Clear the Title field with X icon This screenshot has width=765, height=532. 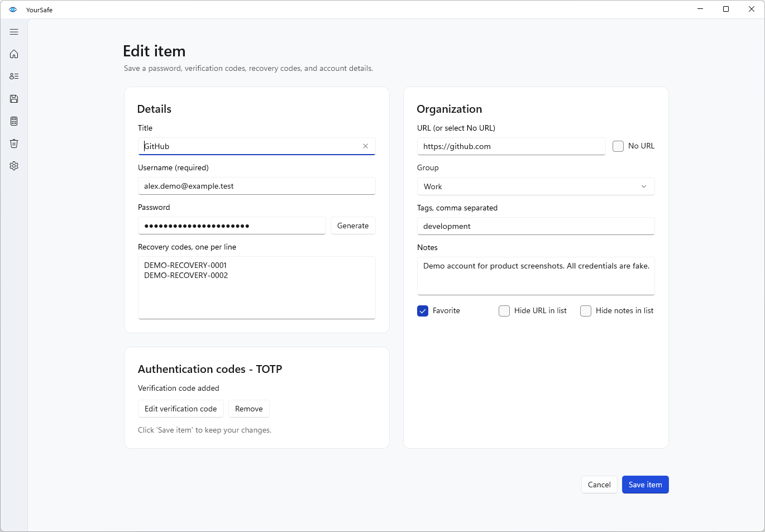click(366, 146)
